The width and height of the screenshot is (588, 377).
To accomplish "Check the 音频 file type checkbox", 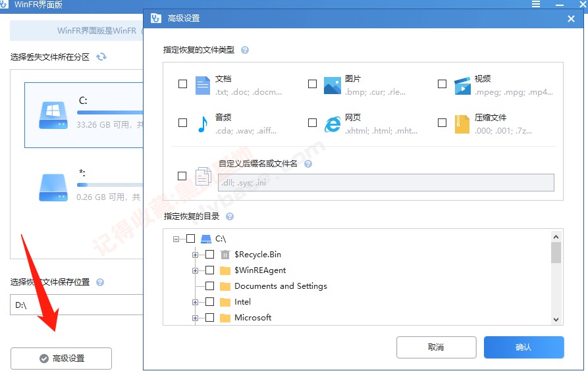I will click(182, 122).
